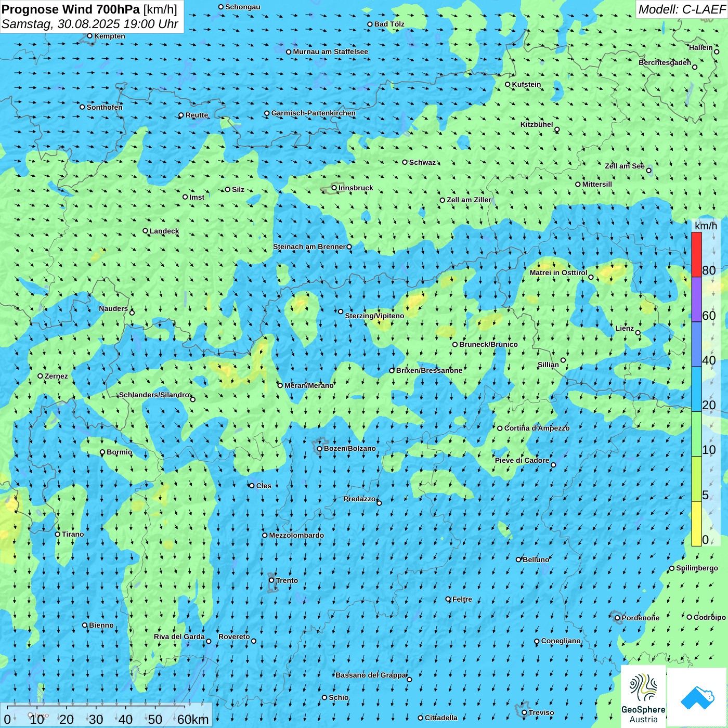Viewport: 728px width, 728px height.
Task: Click the Codroipo label
Action: coord(710,617)
